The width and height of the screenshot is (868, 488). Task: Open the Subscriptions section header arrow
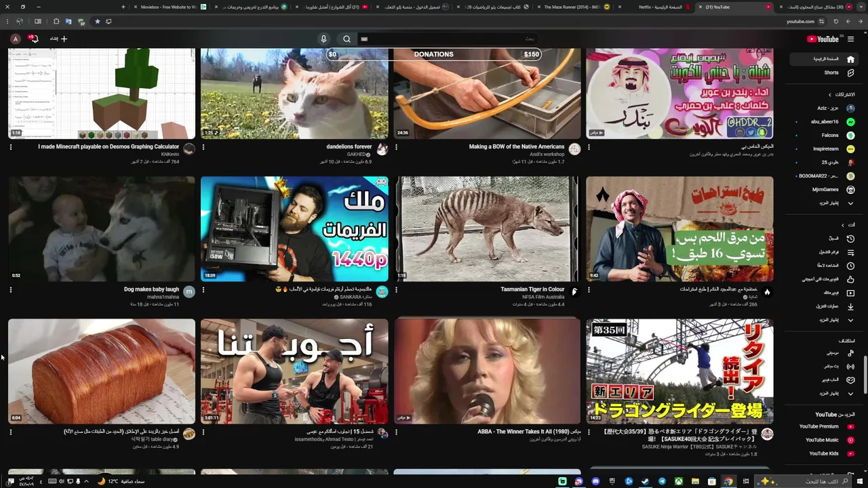(x=830, y=95)
